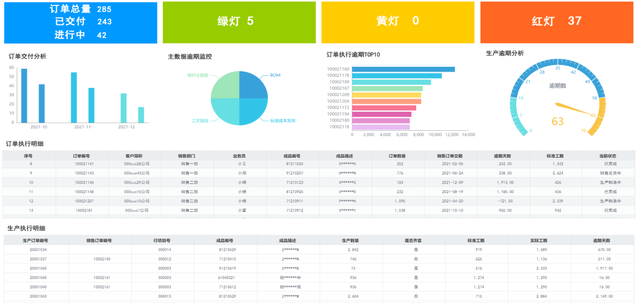
Task: Click the 100021160 bar in TOP10 chart
Action: click(403, 69)
